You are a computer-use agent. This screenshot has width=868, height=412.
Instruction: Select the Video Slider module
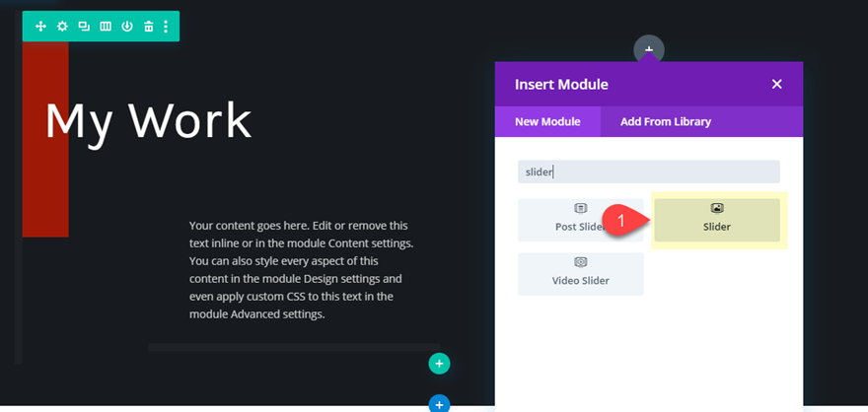[x=581, y=273]
